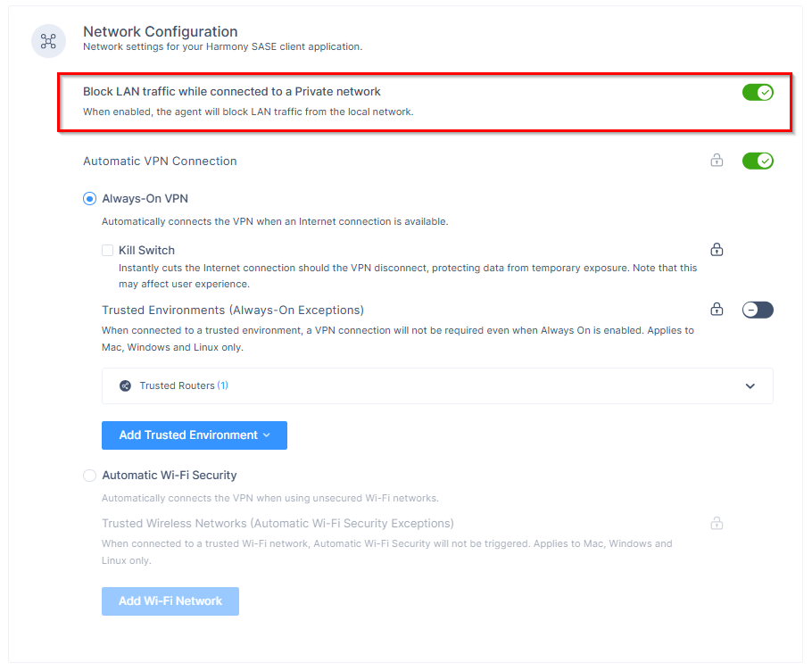The image size is (812, 671).
Task: Click the lock icon beside Automatic VPN Connection
Action: pos(717,162)
